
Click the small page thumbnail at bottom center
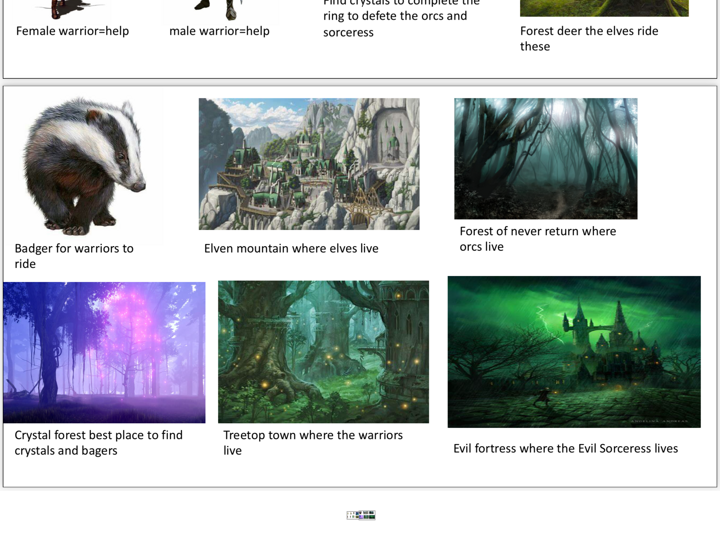coord(361,515)
